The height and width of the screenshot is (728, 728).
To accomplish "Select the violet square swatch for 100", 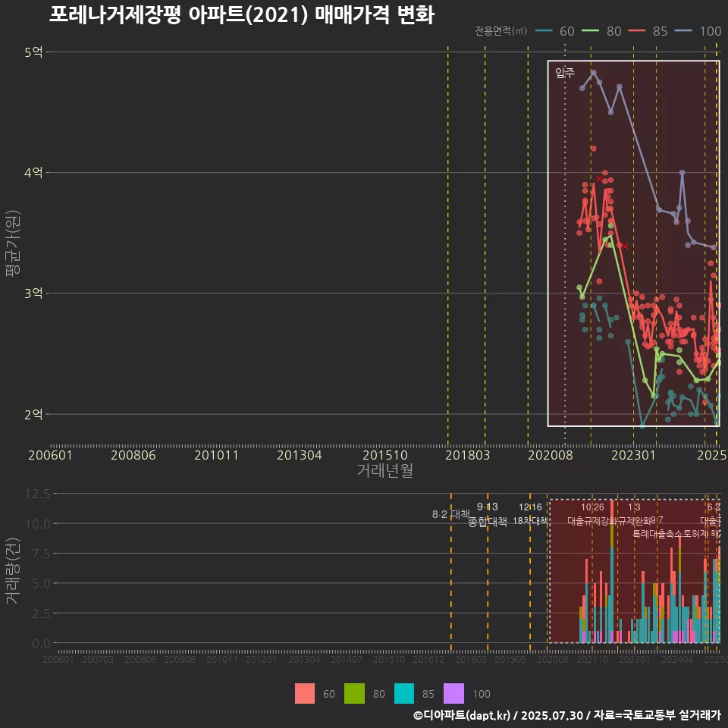I will coord(453,694).
